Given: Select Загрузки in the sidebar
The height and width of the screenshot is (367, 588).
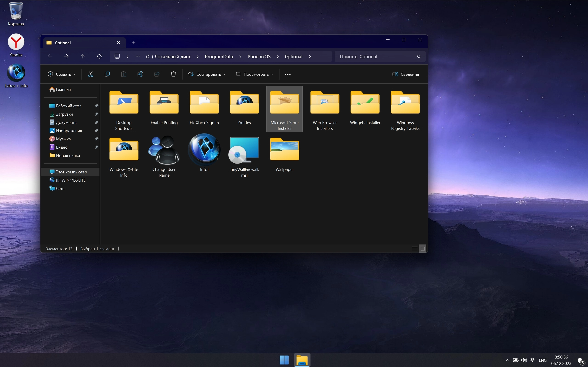Looking at the screenshot, I should click(64, 114).
